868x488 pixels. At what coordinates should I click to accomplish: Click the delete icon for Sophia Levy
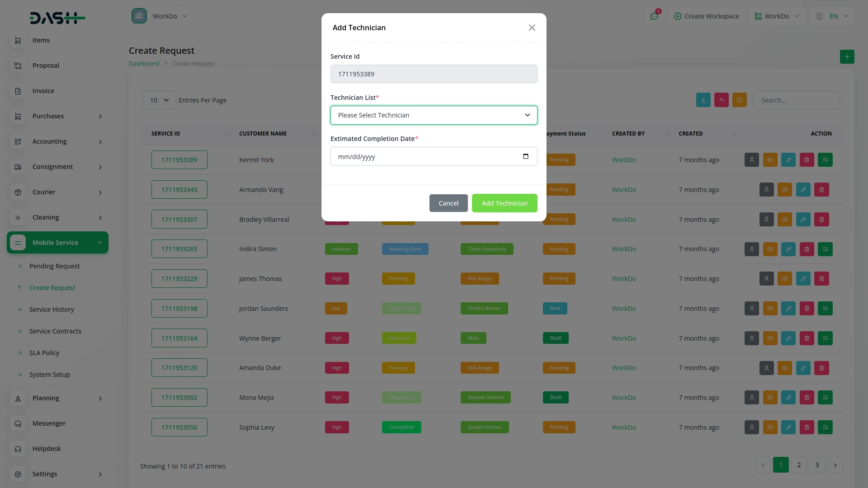click(807, 427)
